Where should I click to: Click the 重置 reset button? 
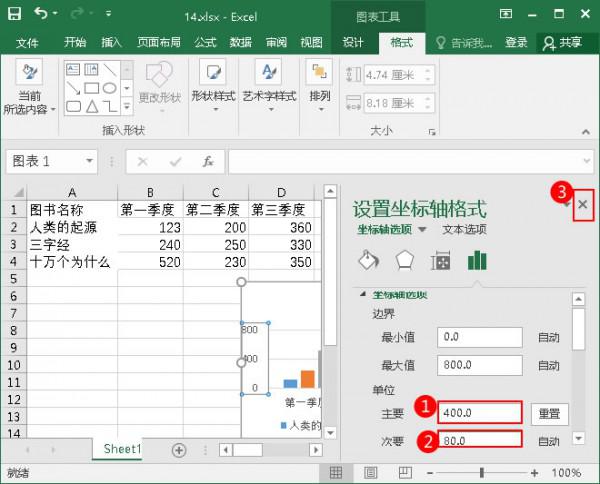pyautogui.click(x=549, y=414)
